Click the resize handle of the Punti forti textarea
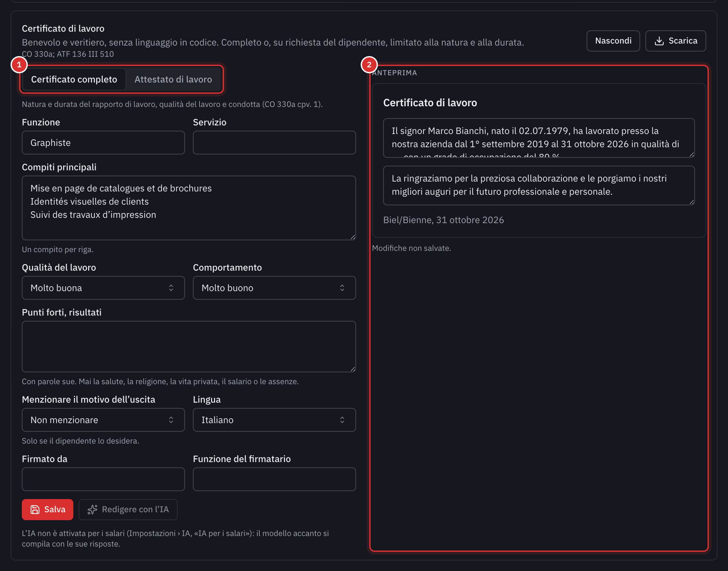The width and height of the screenshot is (728, 571). point(353,369)
